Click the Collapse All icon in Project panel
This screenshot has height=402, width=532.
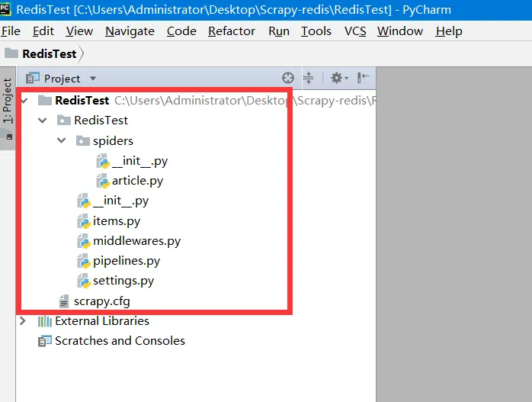308,78
